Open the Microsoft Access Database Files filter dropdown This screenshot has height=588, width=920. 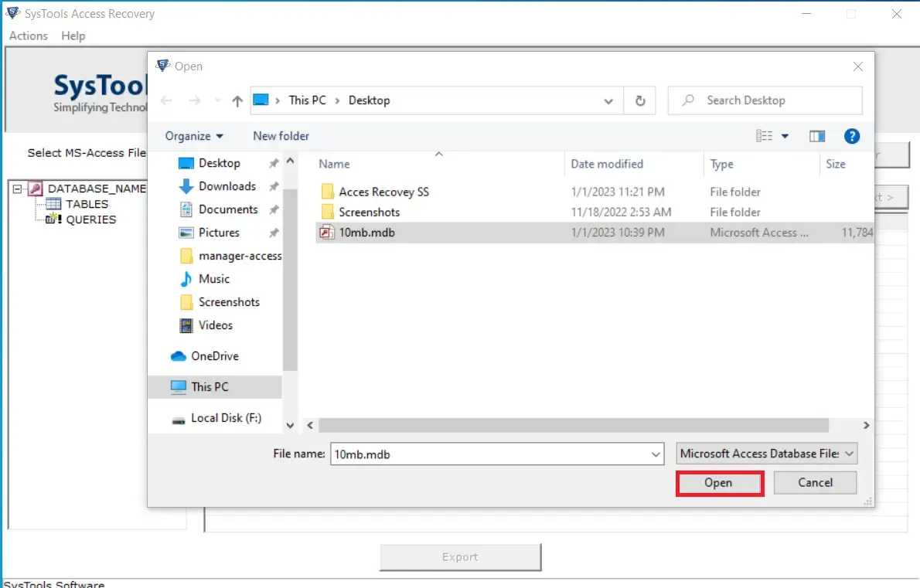(x=766, y=454)
